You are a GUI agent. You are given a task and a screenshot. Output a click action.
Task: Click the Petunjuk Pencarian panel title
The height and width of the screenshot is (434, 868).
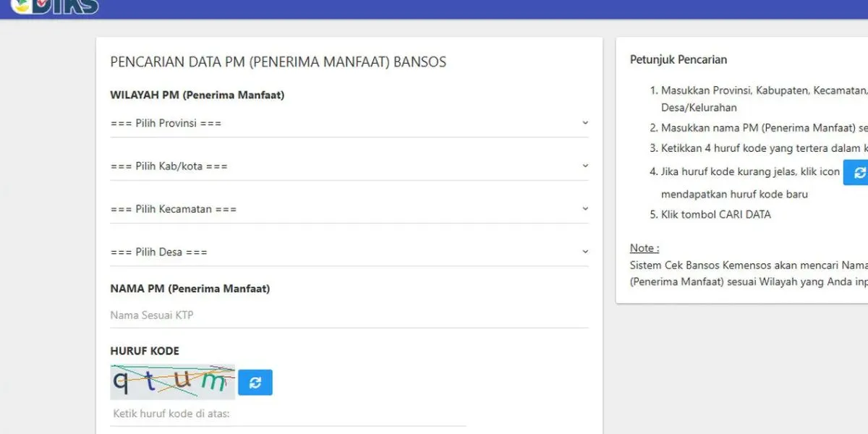click(x=678, y=60)
